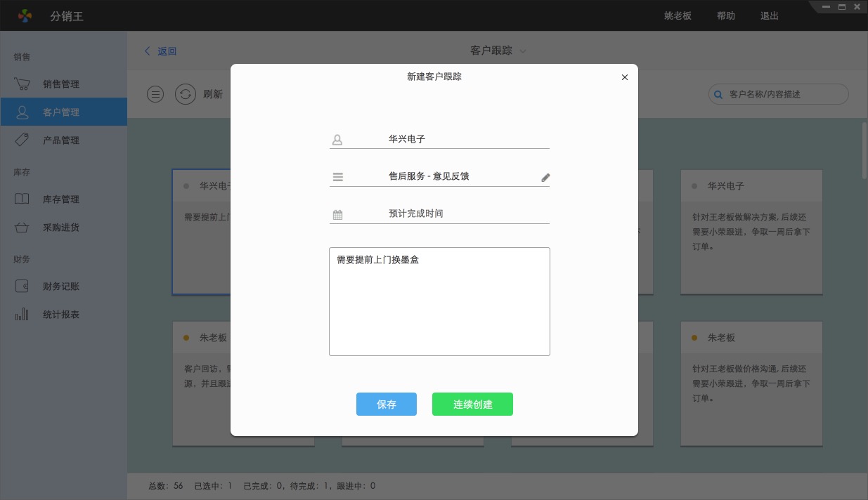Click the list icon beside 售后服务 - 意见反馈
Viewport: 868px width, 500px height.
[338, 177]
